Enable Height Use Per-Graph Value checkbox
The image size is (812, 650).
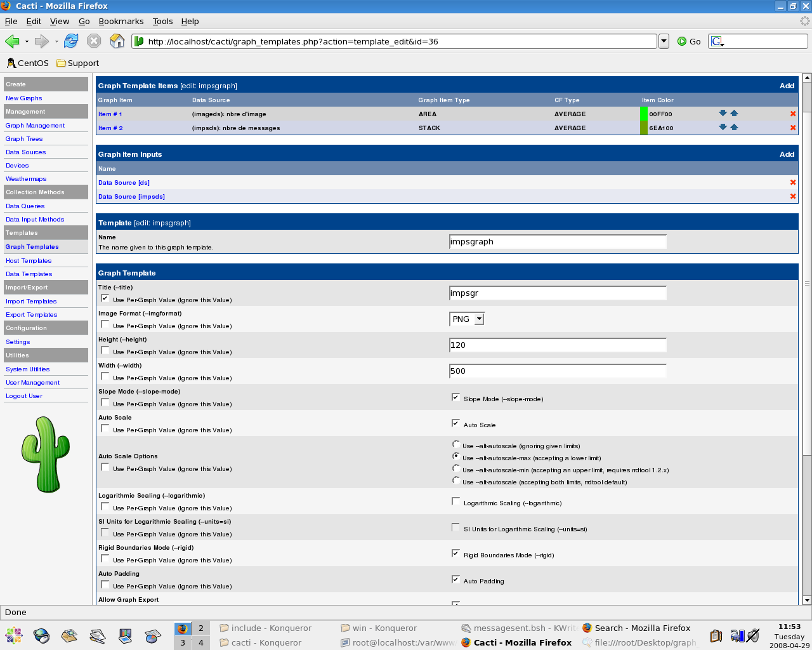[105, 350]
